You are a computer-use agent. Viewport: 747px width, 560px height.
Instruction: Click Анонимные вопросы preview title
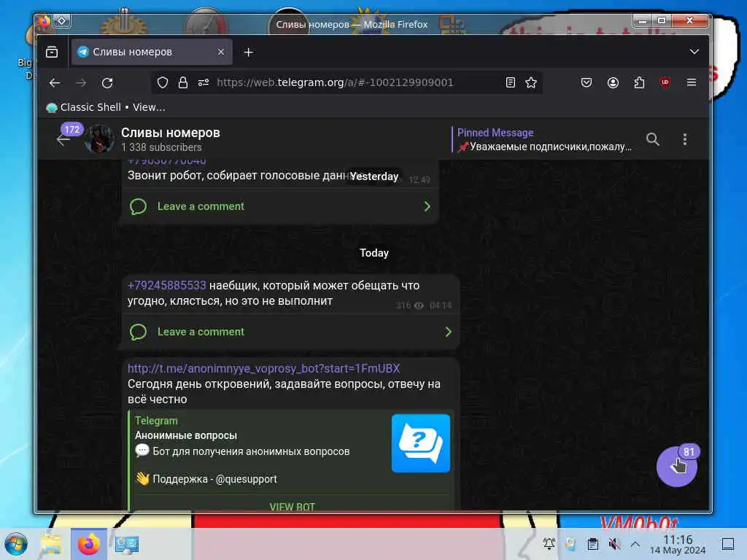[186, 435]
